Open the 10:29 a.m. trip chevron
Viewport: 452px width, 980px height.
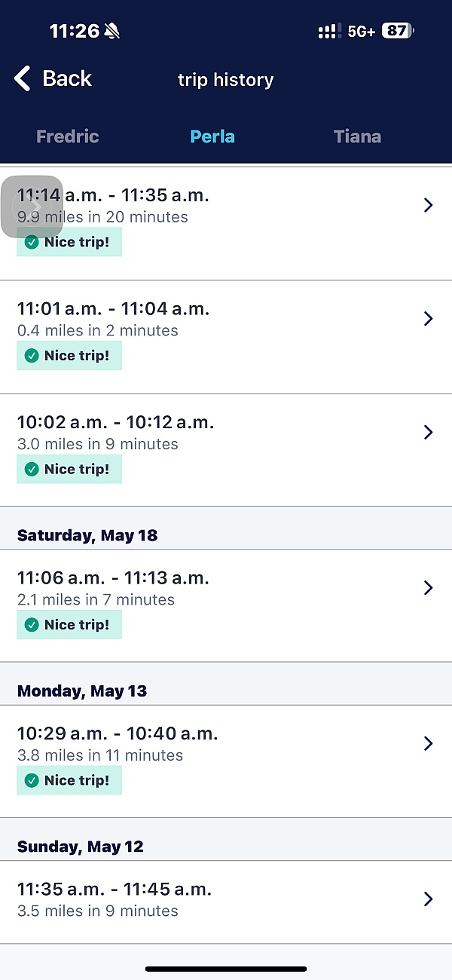point(428,743)
